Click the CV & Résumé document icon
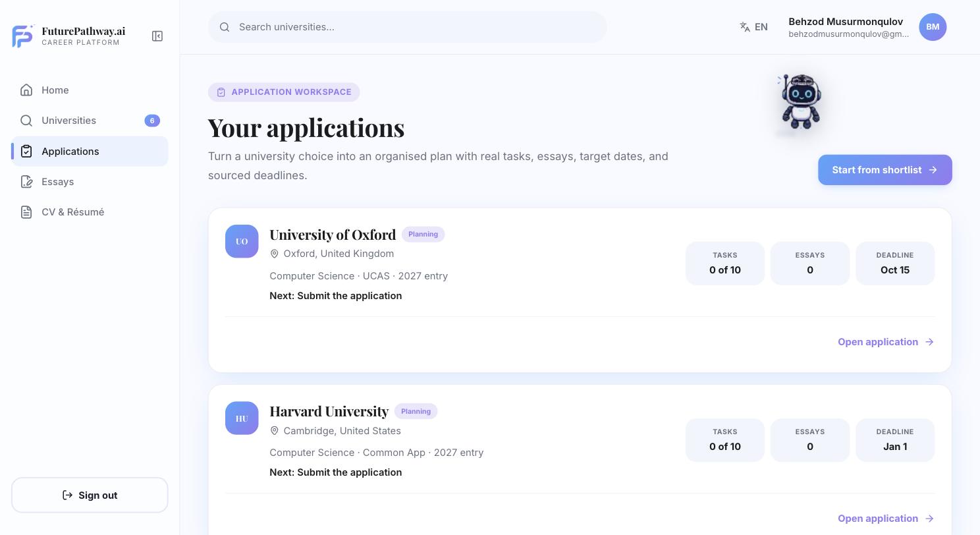The image size is (980, 535). [x=26, y=212]
